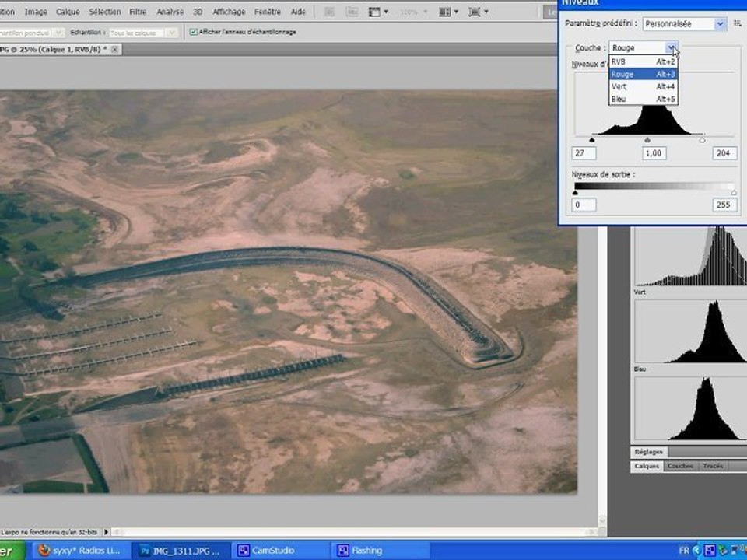Click the Mini Bridge icon in application bar
747x560 pixels.
352,12
